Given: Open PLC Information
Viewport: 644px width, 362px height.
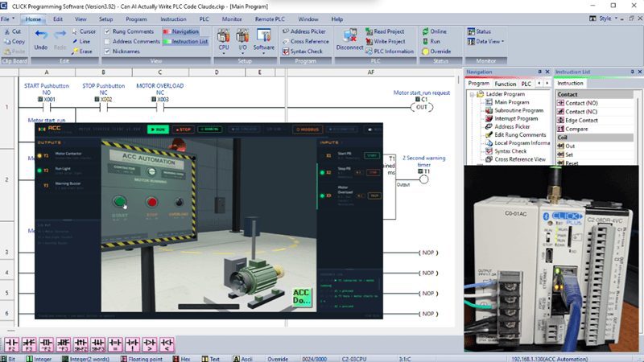Looking at the screenshot, I should tap(390, 51).
